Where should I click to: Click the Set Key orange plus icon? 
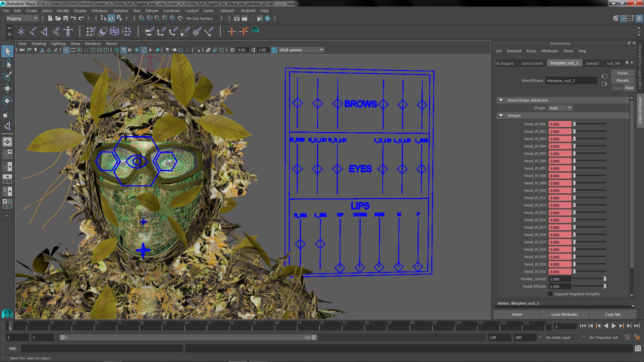(x=231, y=32)
